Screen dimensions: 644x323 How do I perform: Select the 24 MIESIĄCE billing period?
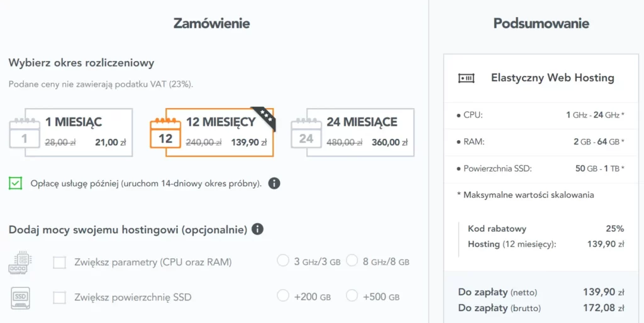coord(352,133)
